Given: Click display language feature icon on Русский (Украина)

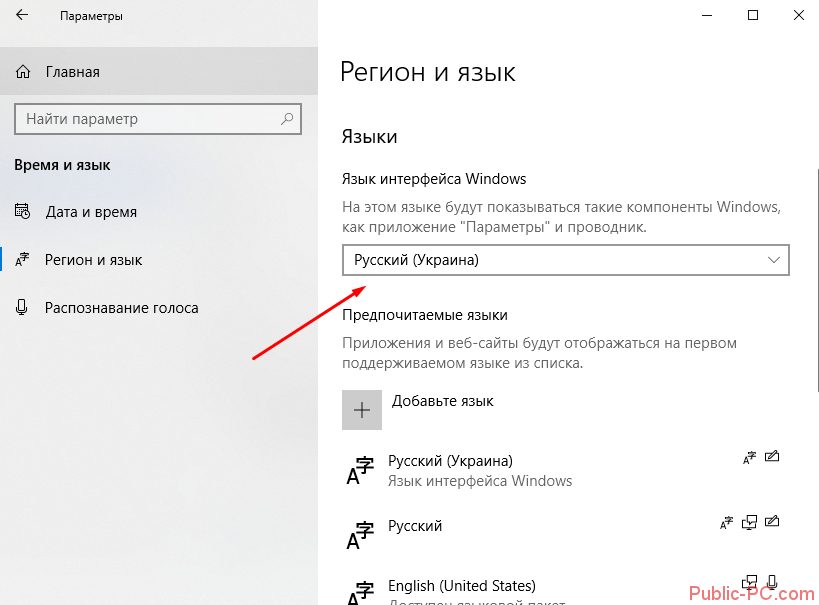Looking at the screenshot, I should pyautogui.click(x=750, y=457).
